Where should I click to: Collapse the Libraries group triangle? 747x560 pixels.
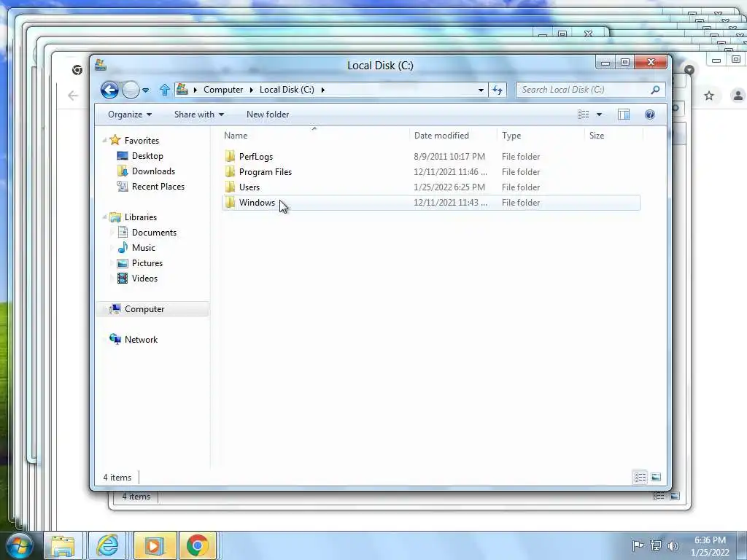pyautogui.click(x=104, y=217)
